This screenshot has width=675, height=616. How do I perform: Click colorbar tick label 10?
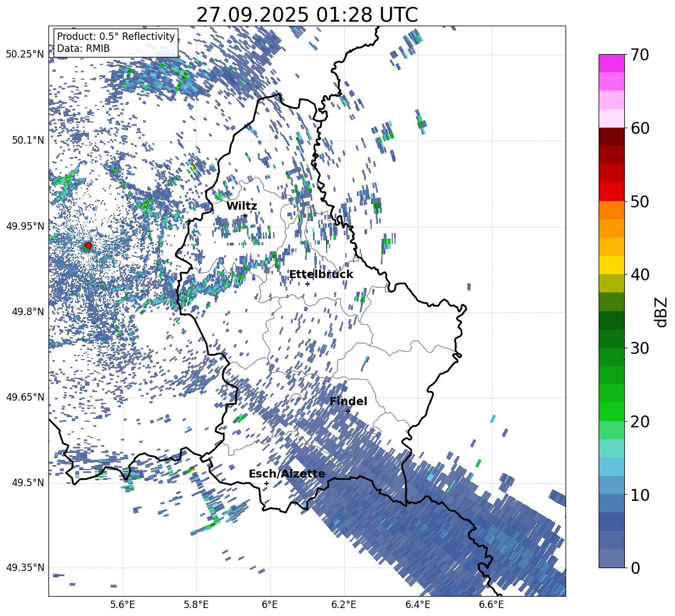click(x=640, y=495)
